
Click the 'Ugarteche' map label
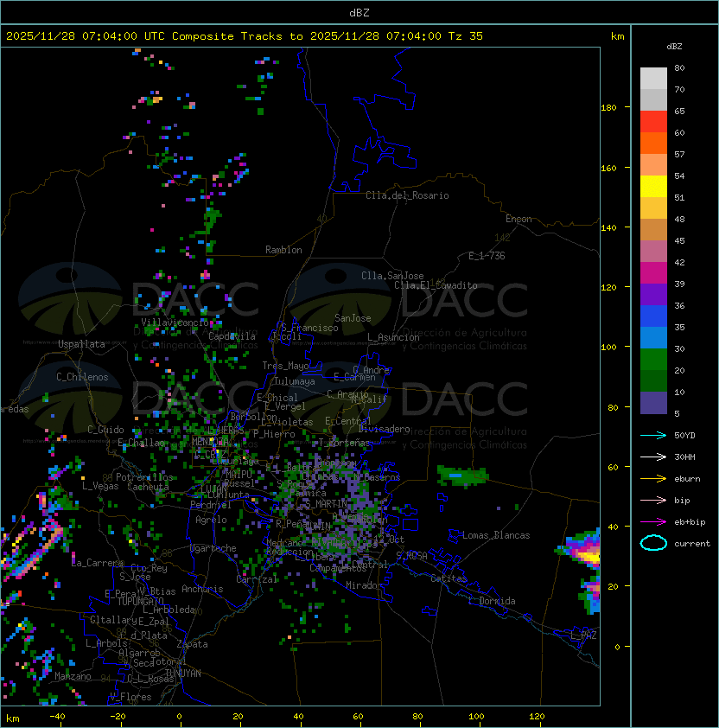pos(213,548)
